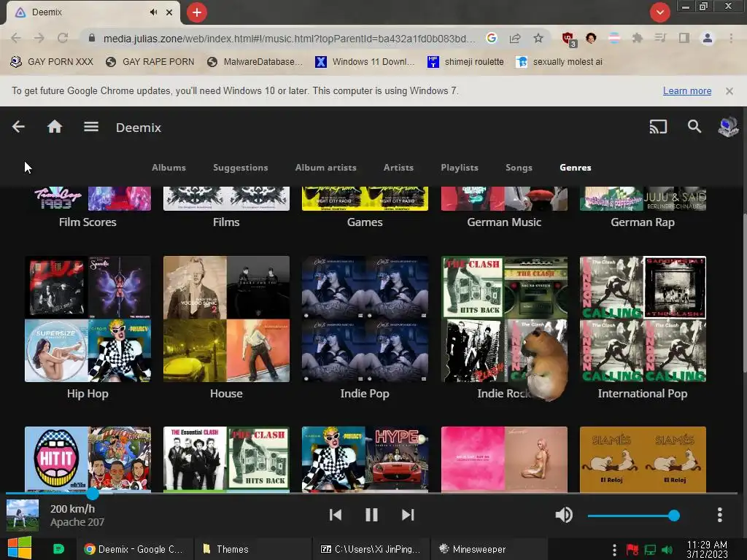Click the address bar URL field
747x560 pixels.
pyautogui.click(x=289, y=38)
